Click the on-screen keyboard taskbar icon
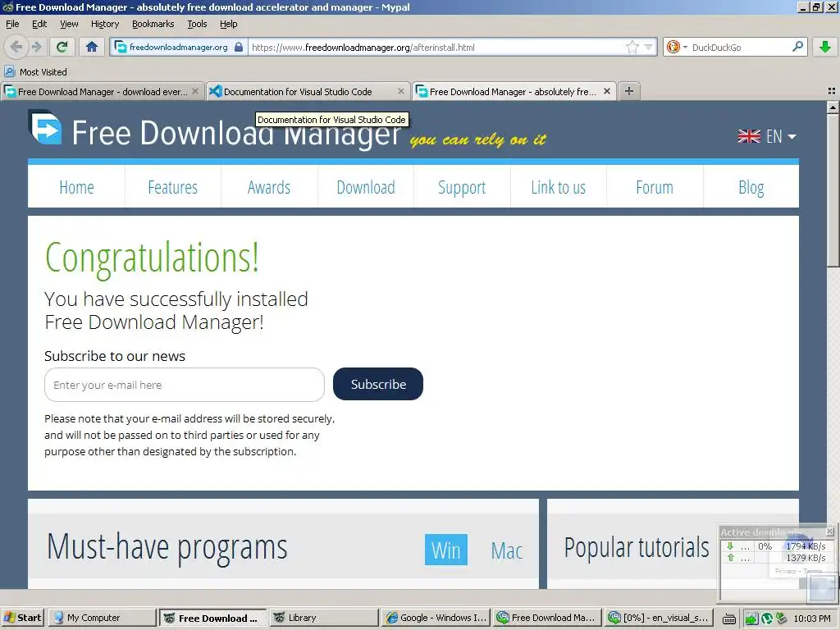 pos(729,619)
